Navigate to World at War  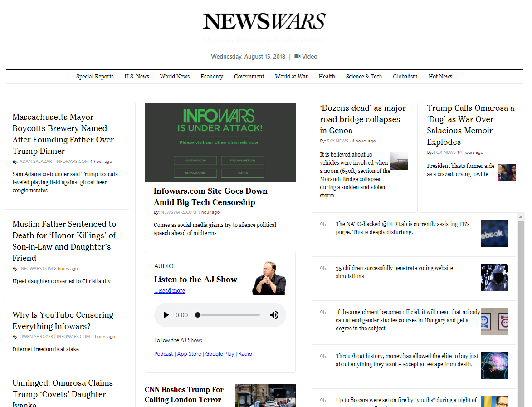(292, 76)
